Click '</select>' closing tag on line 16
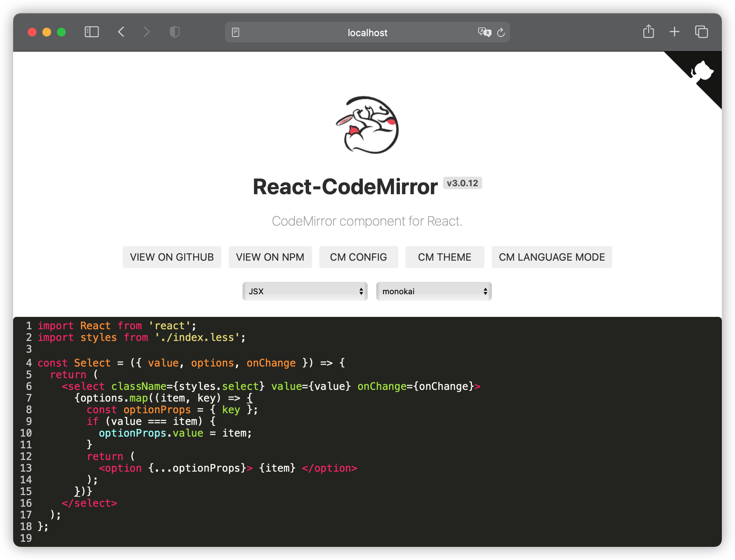The width and height of the screenshot is (735, 560). (90, 503)
